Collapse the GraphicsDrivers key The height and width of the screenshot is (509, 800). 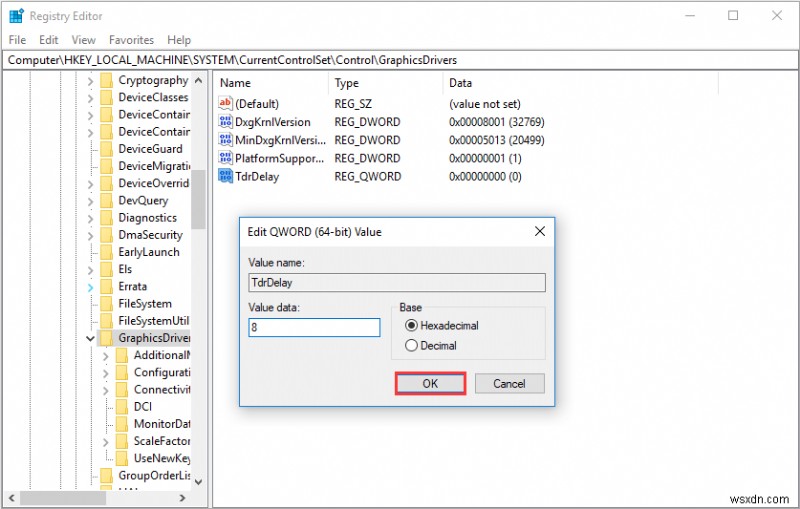pos(90,338)
